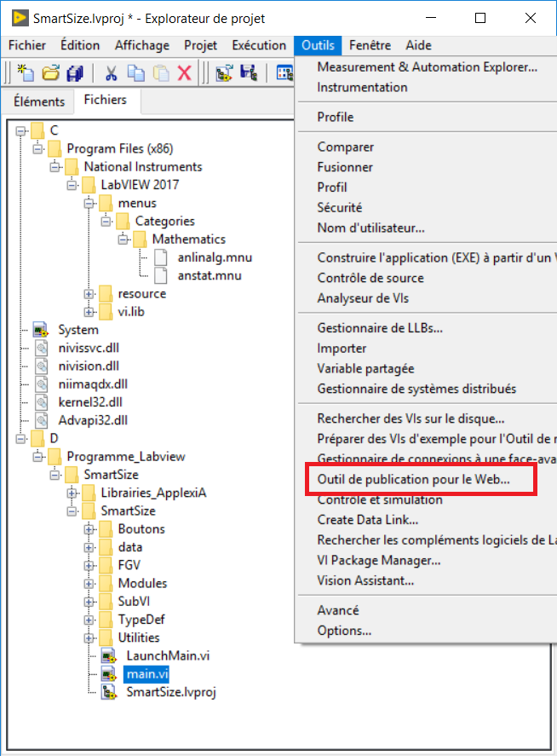
Task: Click the Save project toolbar icon
Action: [249, 73]
